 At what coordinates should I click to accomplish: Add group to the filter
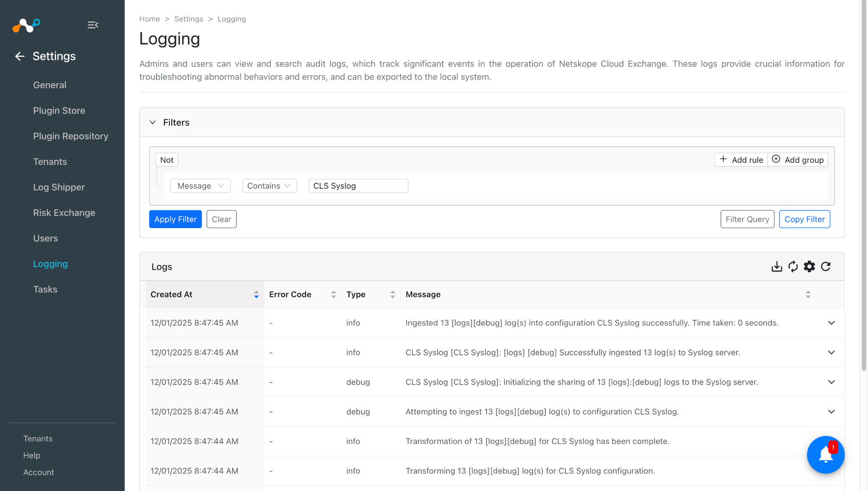[798, 160]
